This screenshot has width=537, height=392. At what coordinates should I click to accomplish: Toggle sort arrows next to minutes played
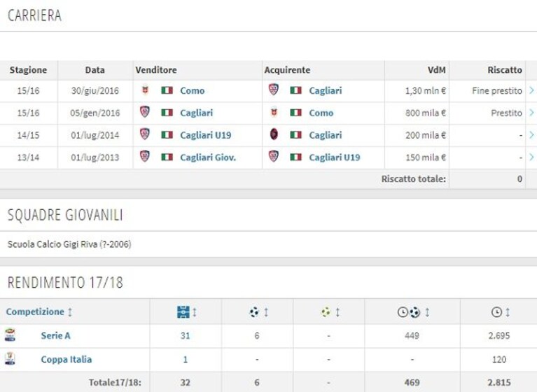pos(508,312)
